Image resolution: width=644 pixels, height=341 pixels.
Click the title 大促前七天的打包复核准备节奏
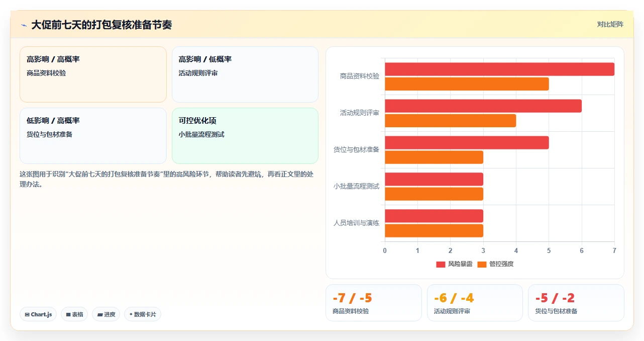coord(101,25)
